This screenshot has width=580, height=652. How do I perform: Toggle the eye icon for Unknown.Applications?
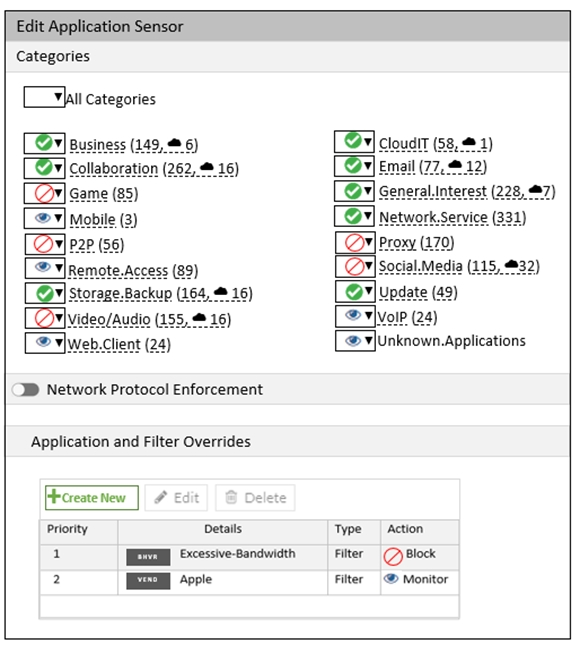coord(353,341)
